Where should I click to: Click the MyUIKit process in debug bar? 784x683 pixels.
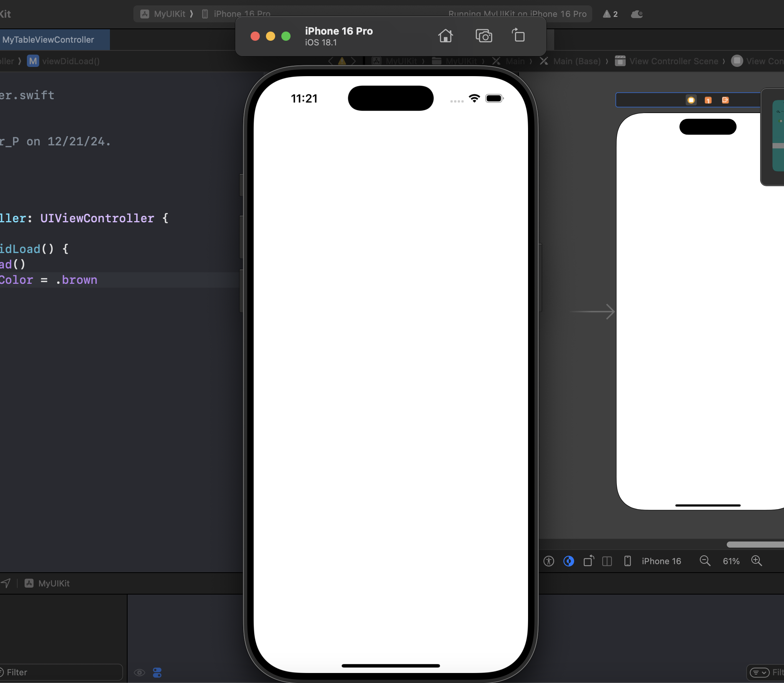click(54, 583)
